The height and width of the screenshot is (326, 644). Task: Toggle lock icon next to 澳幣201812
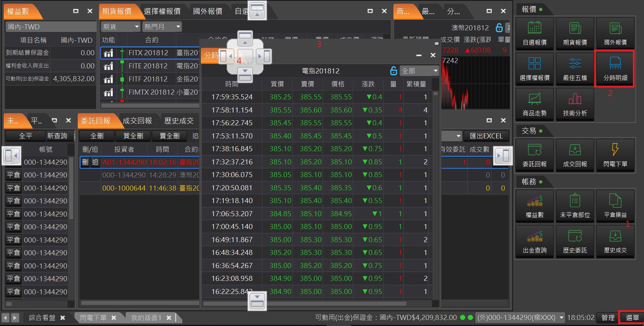[x=499, y=28]
